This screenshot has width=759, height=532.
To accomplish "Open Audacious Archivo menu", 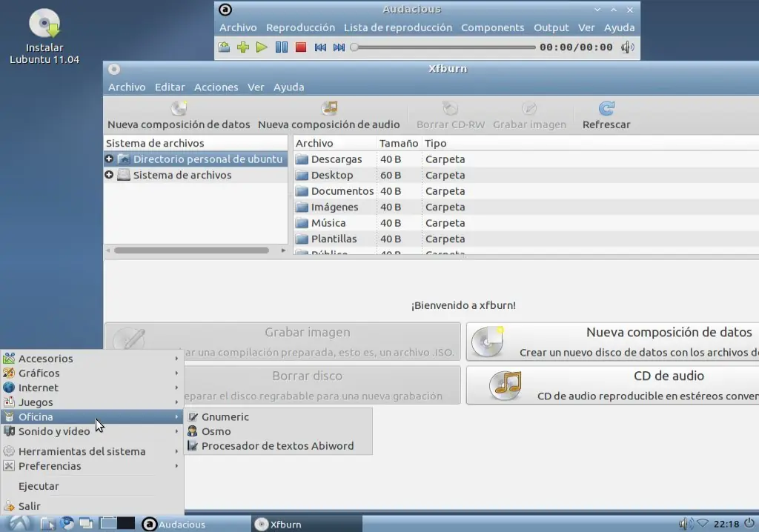I will [238, 27].
